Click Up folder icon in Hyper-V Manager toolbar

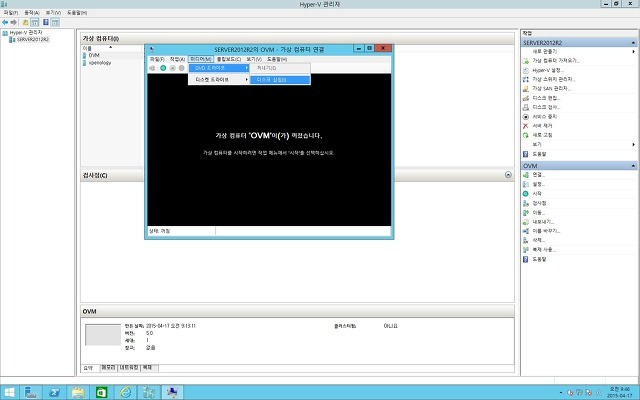tap(25, 22)
